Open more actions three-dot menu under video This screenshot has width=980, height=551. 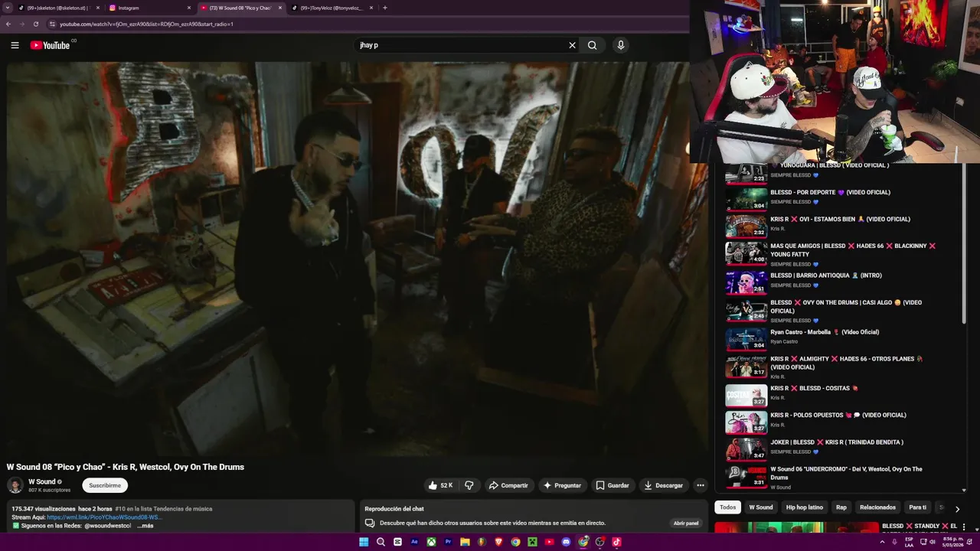[x=700, y=485]
